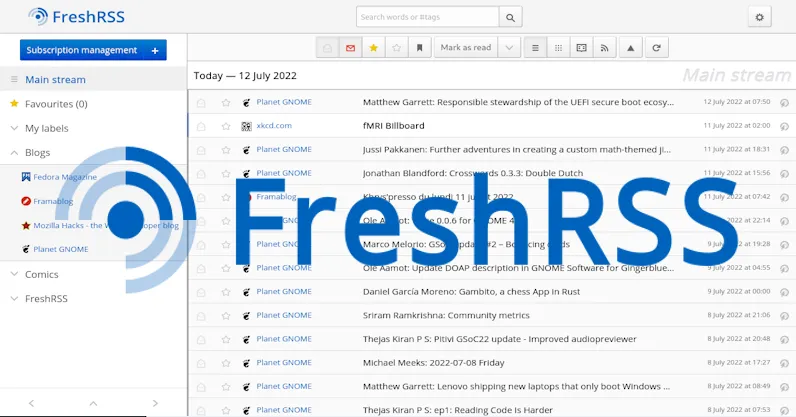The width and height of the screenshot is (796, 417).
Task: Filter favourites with the yellow star icon
Action: coord(373,47)
